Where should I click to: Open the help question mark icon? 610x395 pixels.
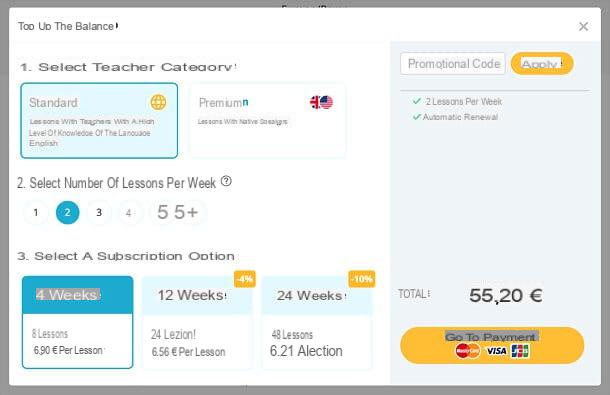point(226,181)
